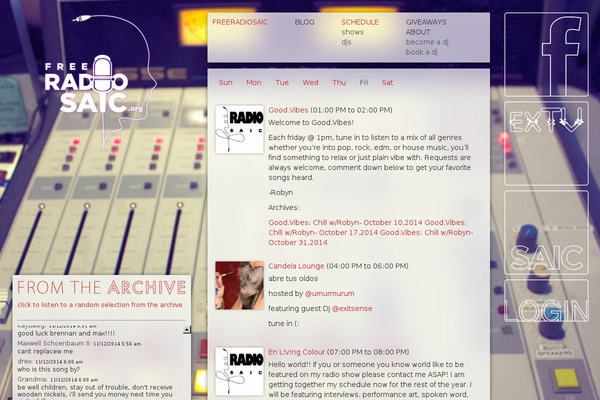This screenshot has height=400, width=600.
Task: Open the SCHEDULE menu item
Action: pos(360,22)
